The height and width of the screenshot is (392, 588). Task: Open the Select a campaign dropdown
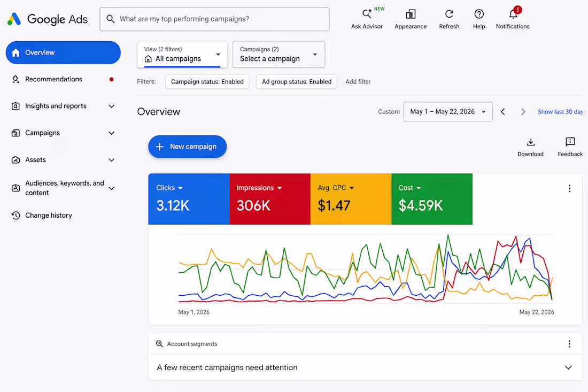click(278, 55)
